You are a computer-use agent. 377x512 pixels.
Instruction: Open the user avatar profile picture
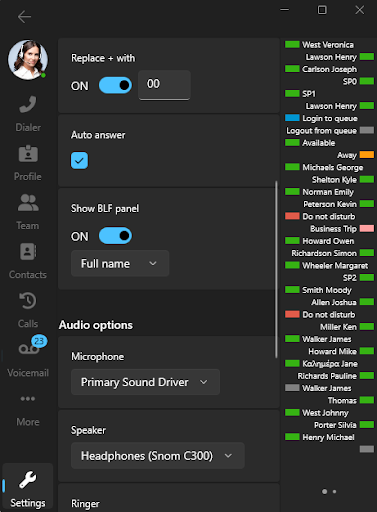point(28,60)
